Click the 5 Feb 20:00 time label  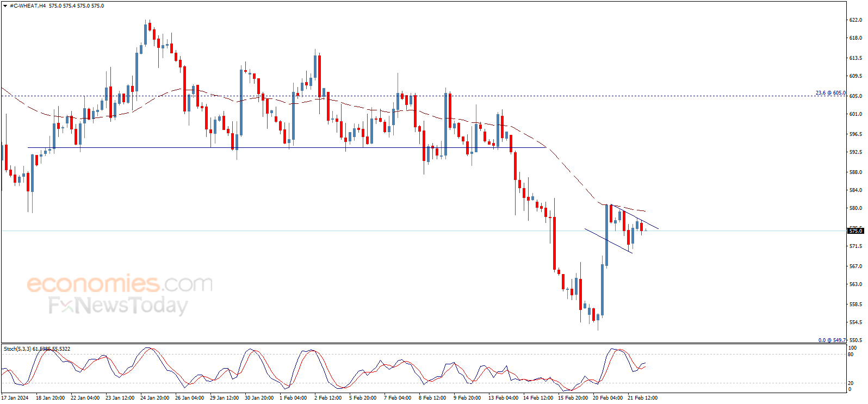coord(363,398)
